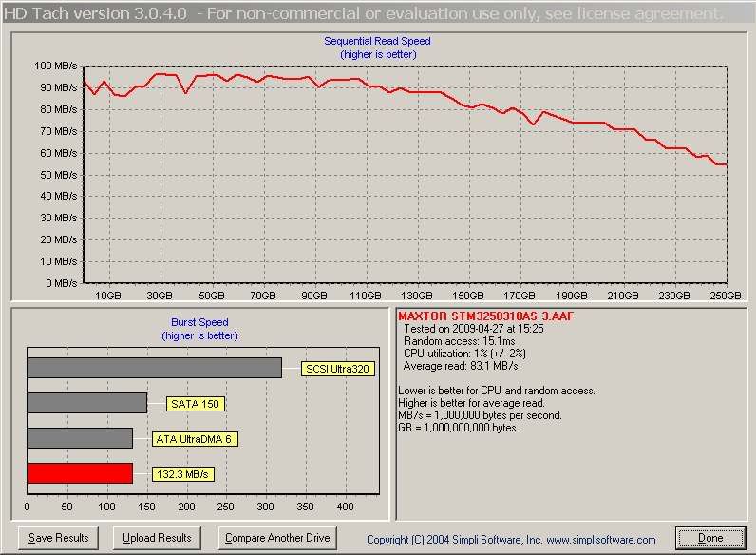Viewport: 756px width, 555px height.
Task: Click the 132.3 MB/s result label
Action: (x=183, y=473)
